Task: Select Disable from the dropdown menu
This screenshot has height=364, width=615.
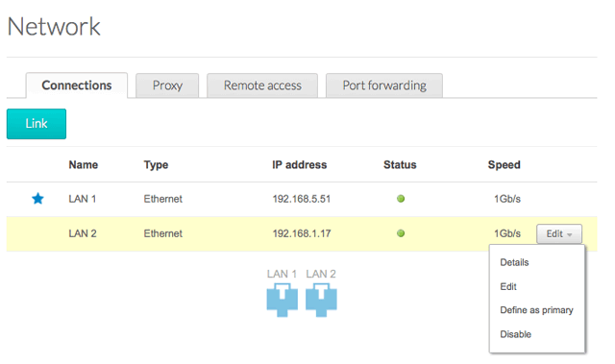Action: click(515, 334)
